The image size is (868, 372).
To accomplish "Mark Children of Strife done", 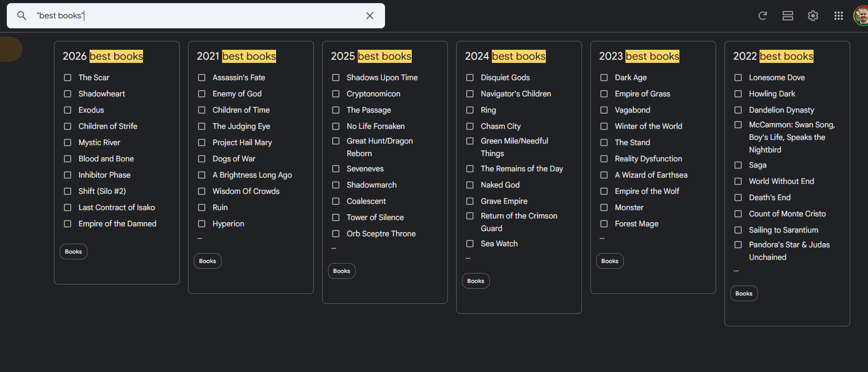I will pos(68,126).
